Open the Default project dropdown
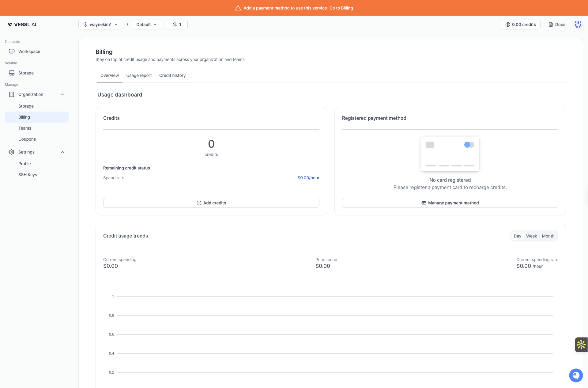This screenshot has width=588, height=388. coord(147,25)
